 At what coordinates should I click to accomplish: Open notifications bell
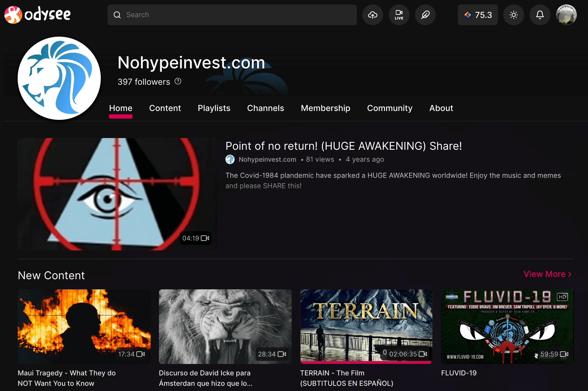click(540, 15)
